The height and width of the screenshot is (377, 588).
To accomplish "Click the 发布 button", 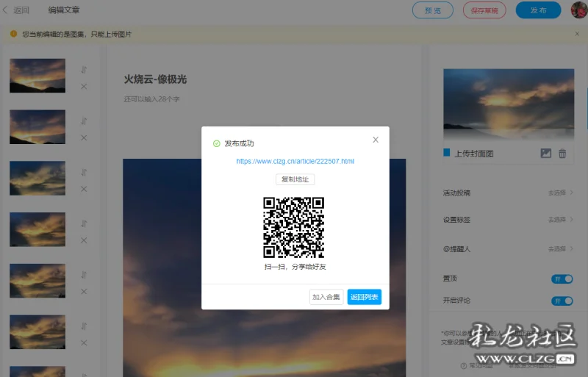I will (x=538, y=10).
